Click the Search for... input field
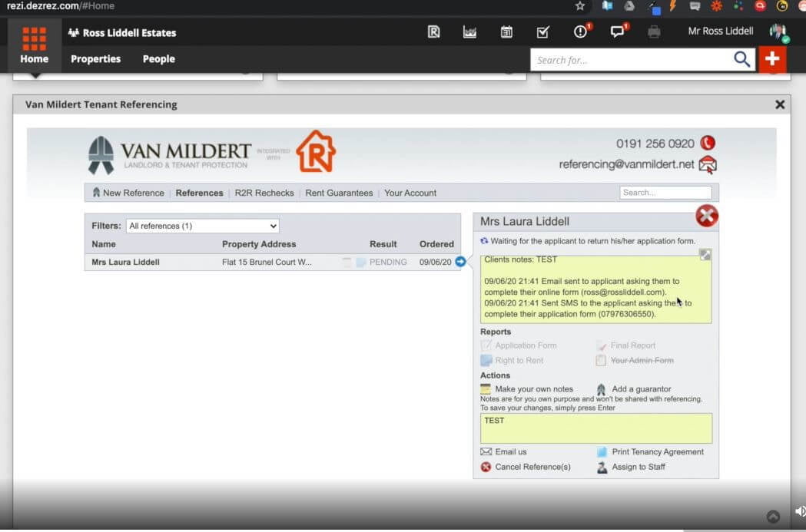 (x=632, y=60)
